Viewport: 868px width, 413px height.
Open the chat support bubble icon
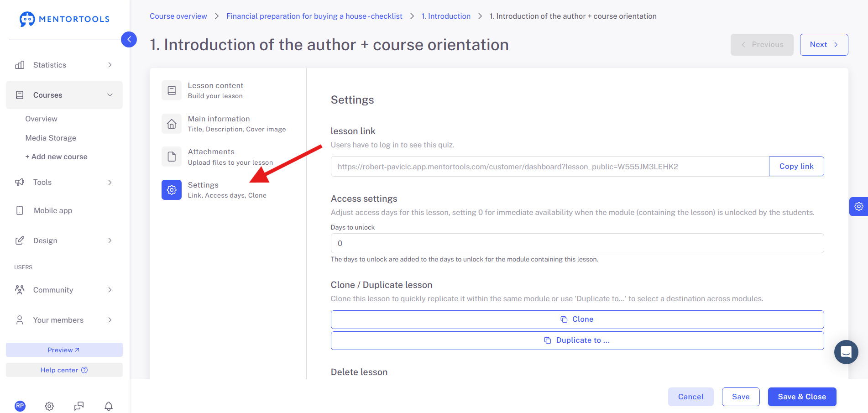pos(846,352)
